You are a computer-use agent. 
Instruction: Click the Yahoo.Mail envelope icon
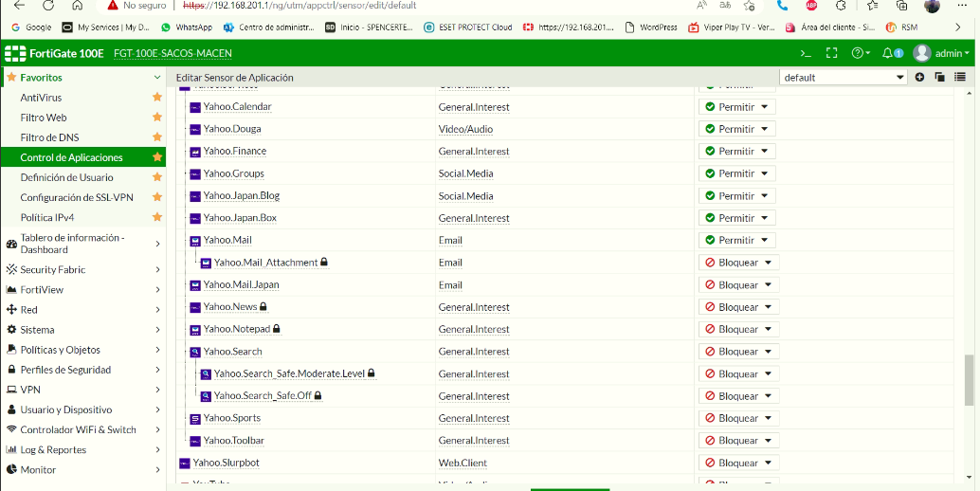pos(195,241)
